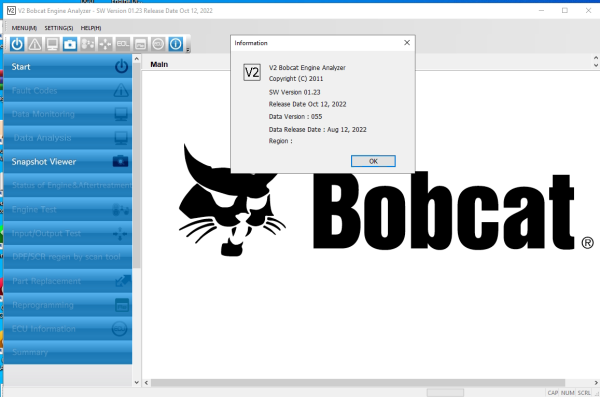Open the SETTING(S) menu
The width and height of the screenshot is (600, 397).
(x=59, y=28)
